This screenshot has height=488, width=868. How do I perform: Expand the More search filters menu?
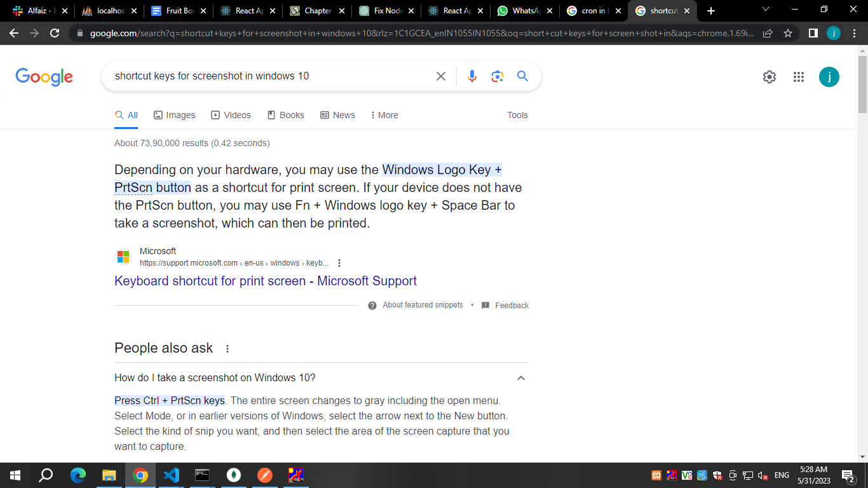click(x=384, y=115)
